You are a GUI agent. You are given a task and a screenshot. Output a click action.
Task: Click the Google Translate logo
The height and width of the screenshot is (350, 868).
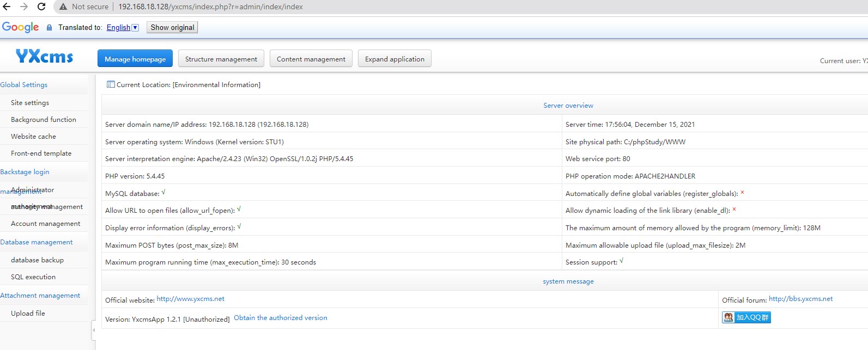[20, 27]
